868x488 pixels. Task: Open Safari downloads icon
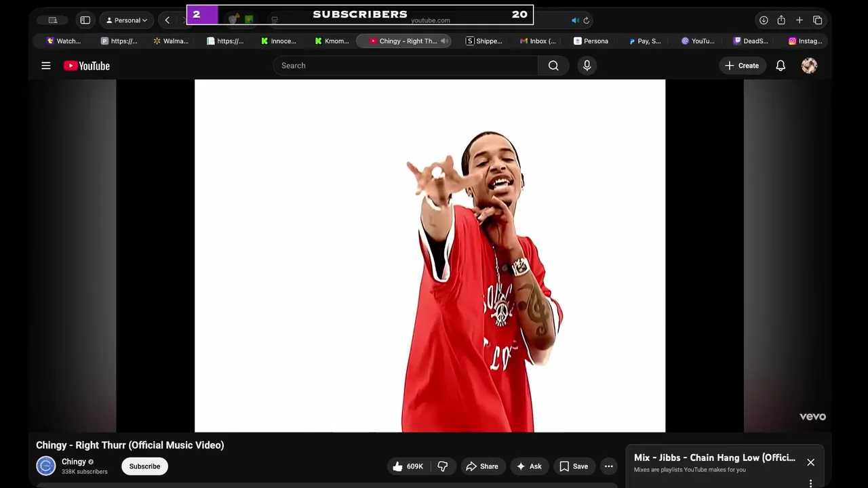pyautogui.click(x=764, y=20)
